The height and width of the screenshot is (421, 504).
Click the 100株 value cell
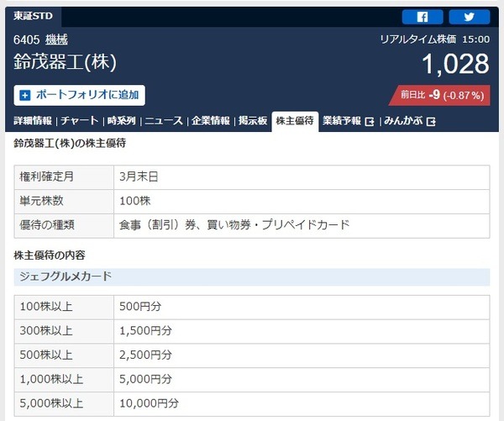(x=302, y=202)
